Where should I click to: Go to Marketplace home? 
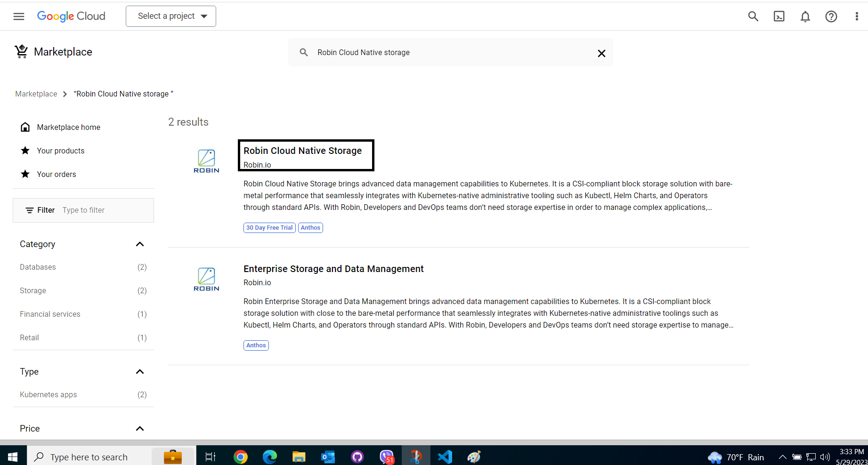[x=68, y=127]
